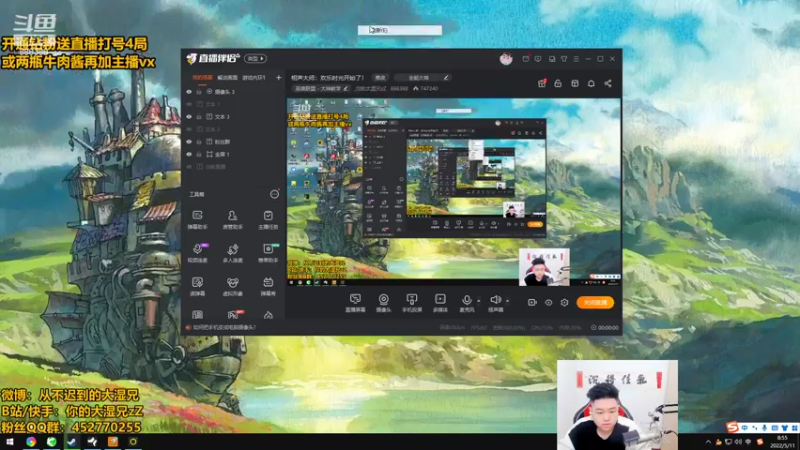
Task: Toggle lock on 全屏 1 source
Action: point(199,154)
